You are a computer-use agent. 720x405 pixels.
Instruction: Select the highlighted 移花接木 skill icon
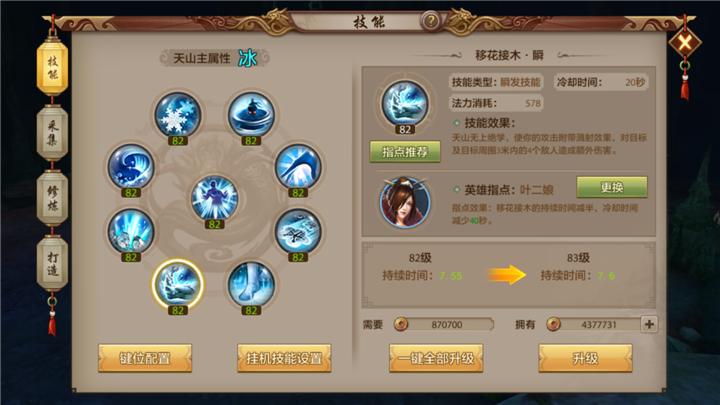[178, 284]
